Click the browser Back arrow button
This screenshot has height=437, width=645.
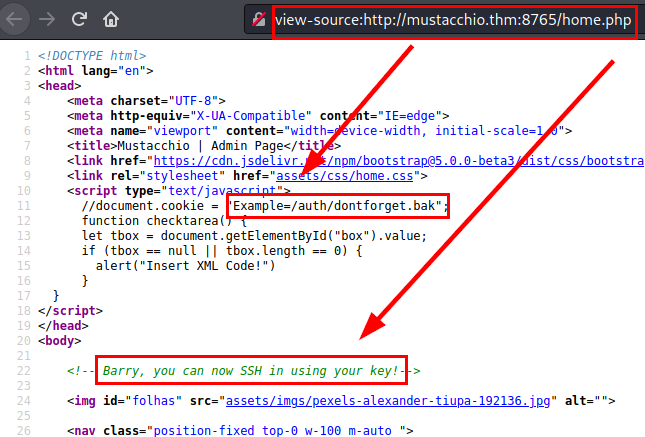point(14,19)
